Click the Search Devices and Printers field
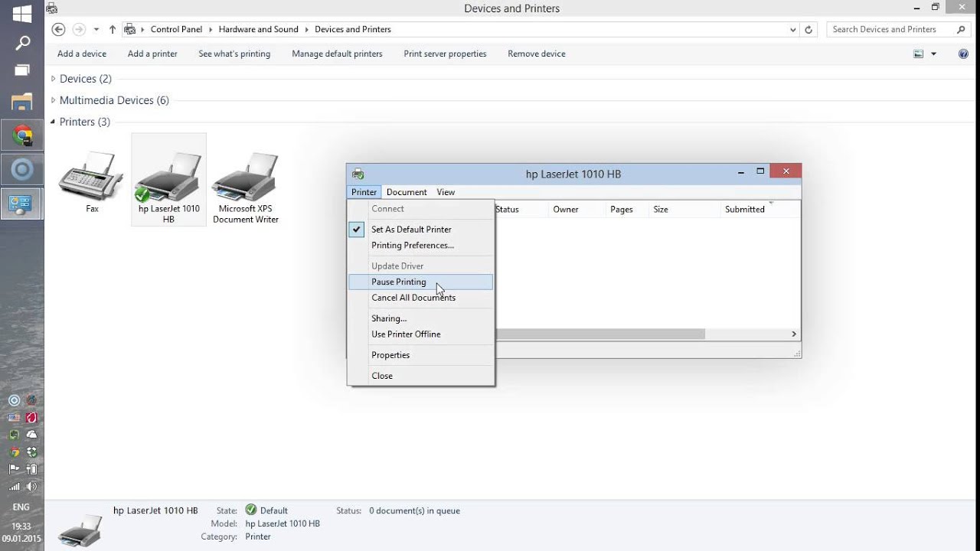Screen dimensions: 980x551 [892, 29]
